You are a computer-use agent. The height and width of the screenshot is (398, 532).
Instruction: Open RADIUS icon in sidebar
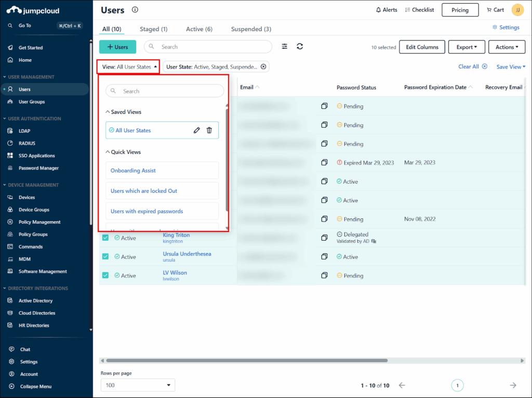click(10, 143)
